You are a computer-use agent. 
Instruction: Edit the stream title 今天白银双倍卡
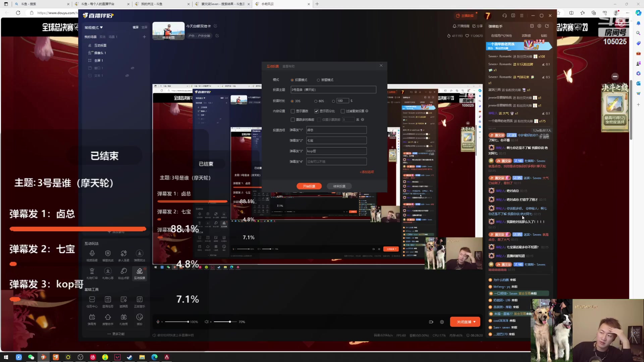(215, 26)
